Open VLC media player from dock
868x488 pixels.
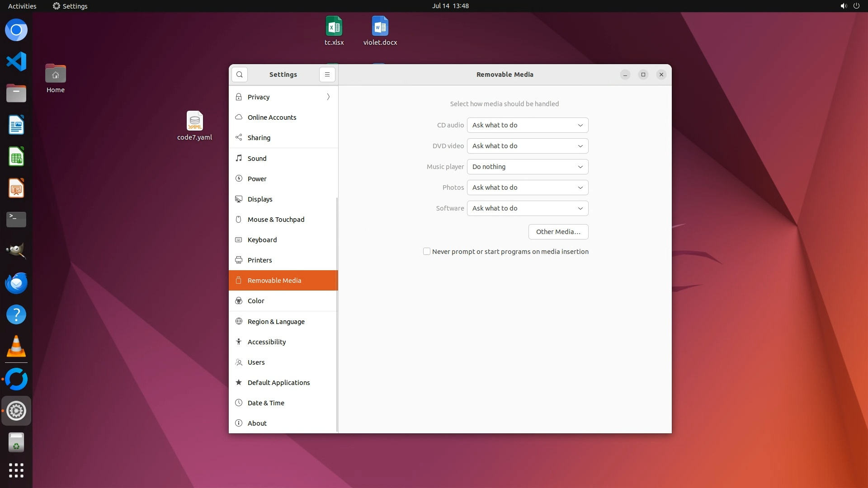tap(16, 347)
